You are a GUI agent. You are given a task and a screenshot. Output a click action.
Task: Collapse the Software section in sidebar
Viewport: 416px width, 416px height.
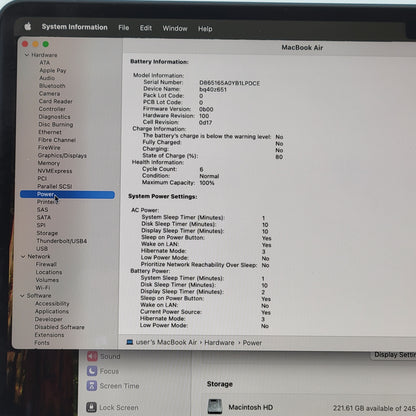tap(22, 296)
